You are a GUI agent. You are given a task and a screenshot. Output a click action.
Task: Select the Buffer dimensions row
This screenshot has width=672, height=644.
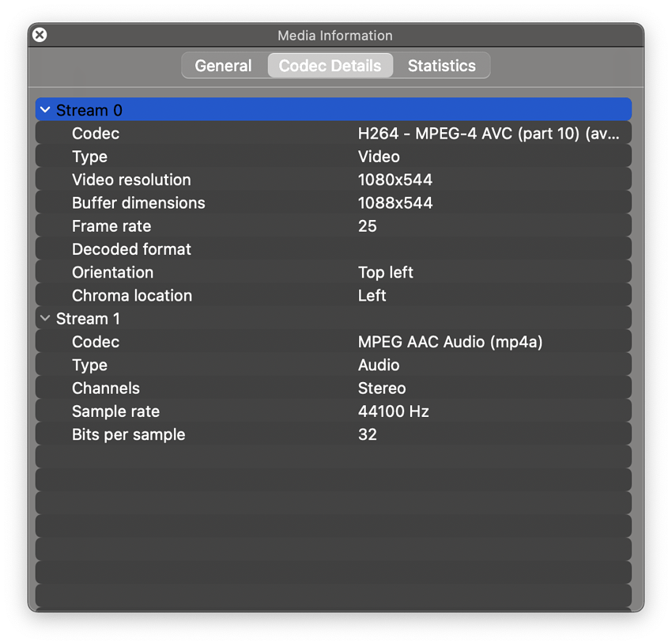(x=138, y=203)
